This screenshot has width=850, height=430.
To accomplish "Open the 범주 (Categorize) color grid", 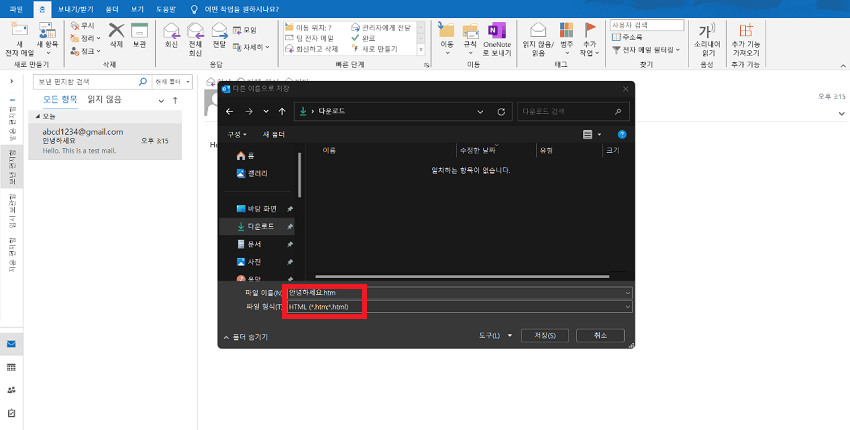I will 566,30.
